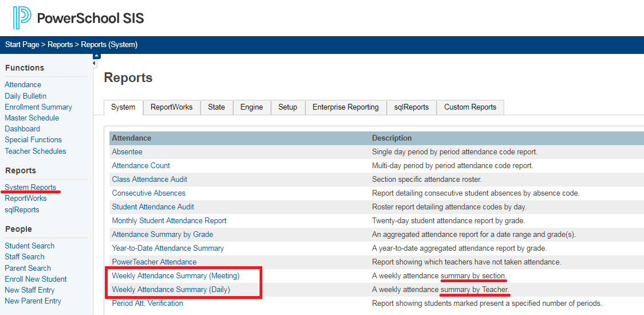Viewport: 644px width, 315px height.
Task: Open the Monthly Student Attendance Report
Action: pyautogui.click(x=169, y=220)
